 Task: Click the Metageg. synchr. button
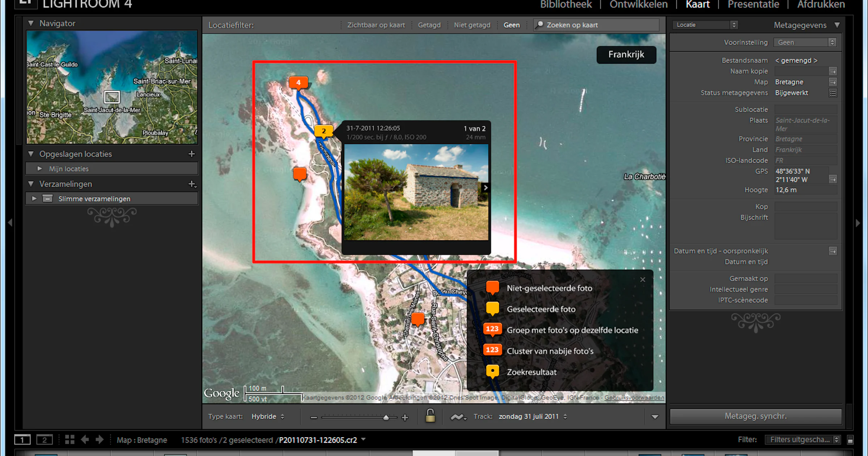coord(756,416)
